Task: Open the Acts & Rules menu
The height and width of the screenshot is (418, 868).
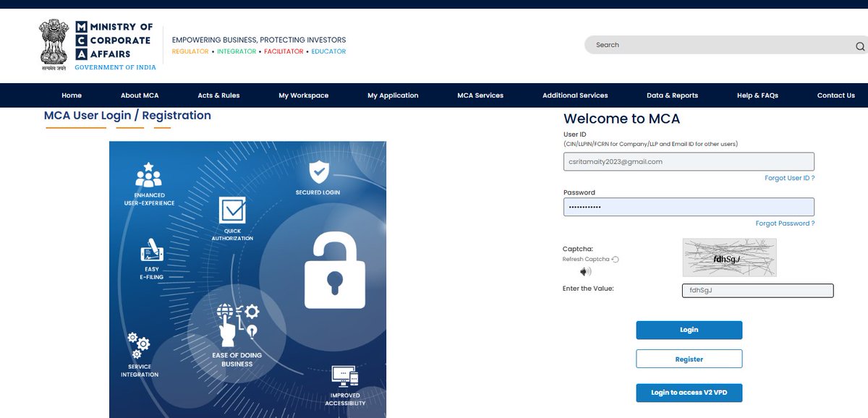Action: coord(218,95)
